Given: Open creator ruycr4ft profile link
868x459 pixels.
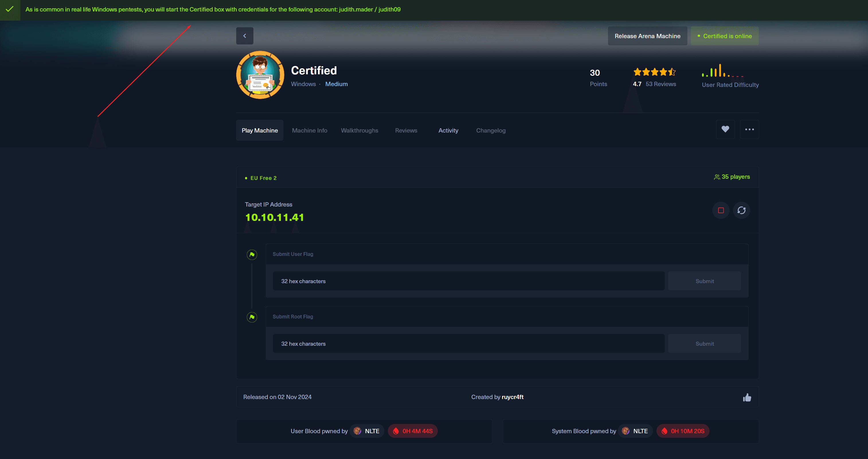Looking at the screenshot, I should (512, 397).
